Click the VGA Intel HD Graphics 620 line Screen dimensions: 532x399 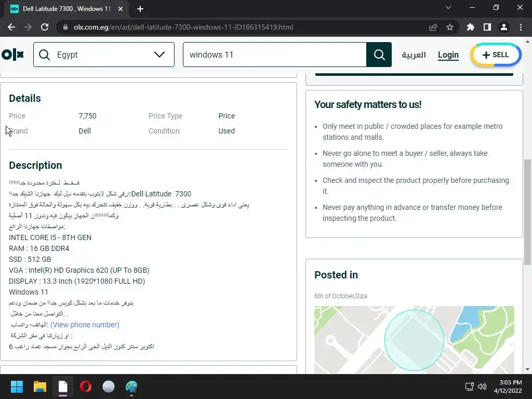pos(79,270)
